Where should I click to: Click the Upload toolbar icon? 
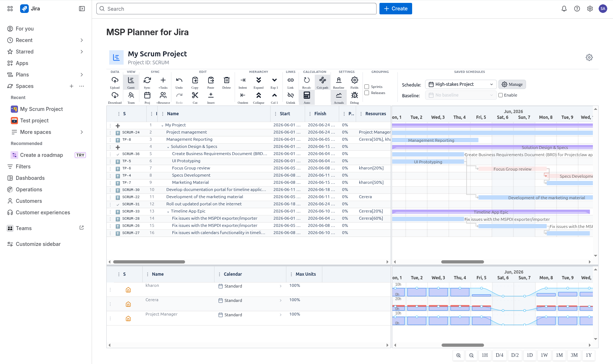tap(115, 82)
